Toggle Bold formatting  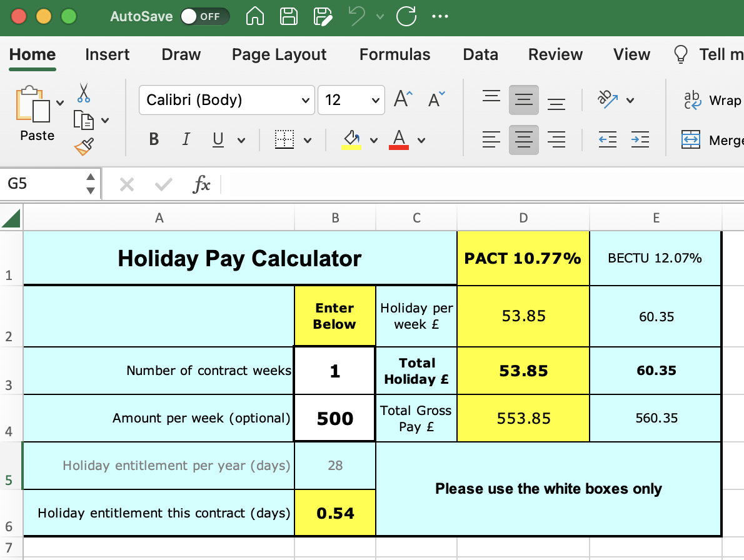[x=154, y=139]
